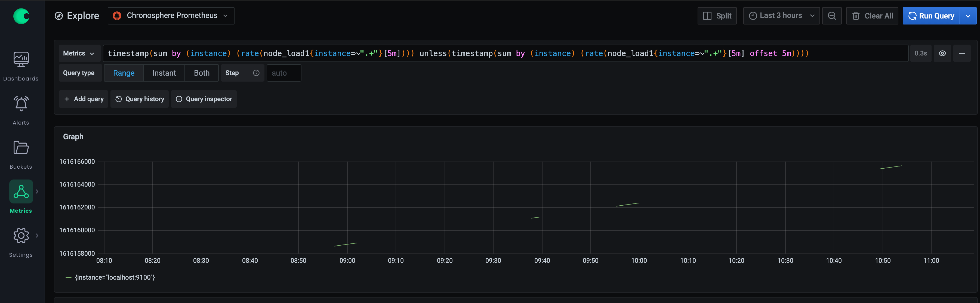Click the Graph panel title

click(73, 137)
